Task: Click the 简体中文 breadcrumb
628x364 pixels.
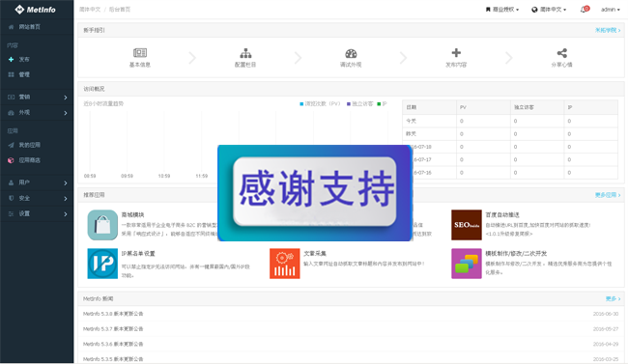Action: click(x=90, y=10)
